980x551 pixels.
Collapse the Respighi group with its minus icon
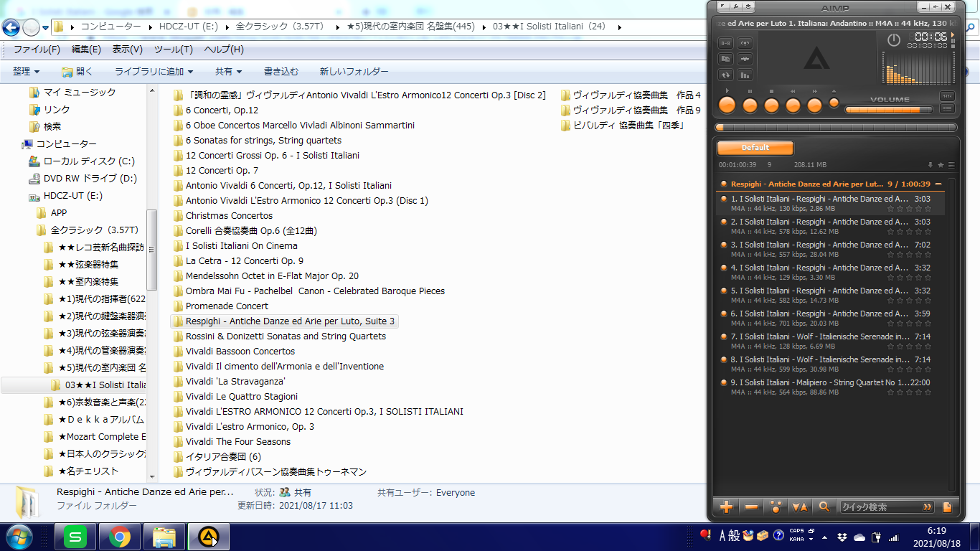point(938,184)
